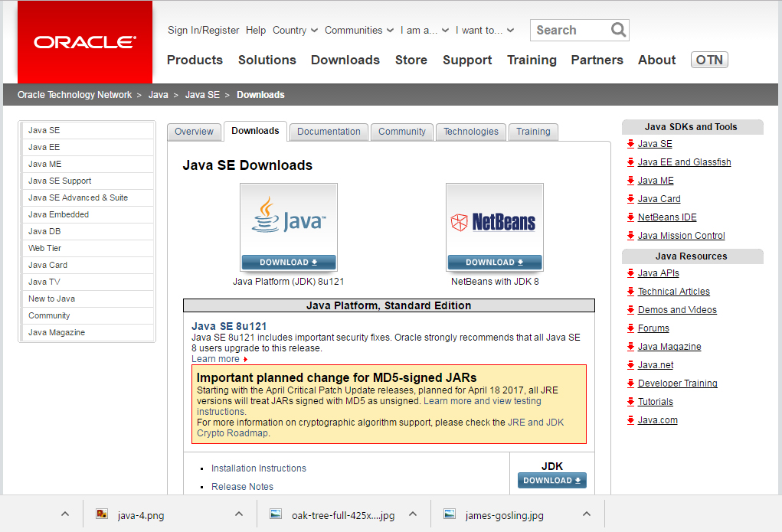Click the download arrow beside Java.com

(630, 419)
